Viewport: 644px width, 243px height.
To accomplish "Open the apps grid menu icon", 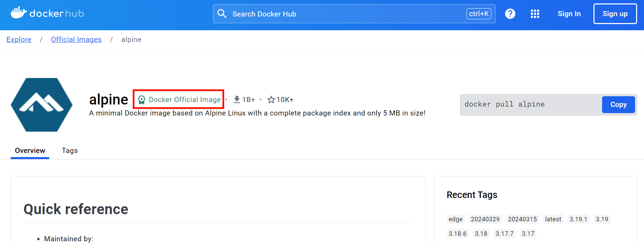I will coord(535,14).
